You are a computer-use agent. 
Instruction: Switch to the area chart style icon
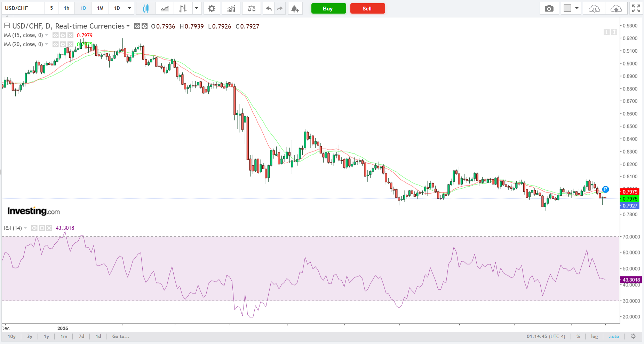click(165, 8)
